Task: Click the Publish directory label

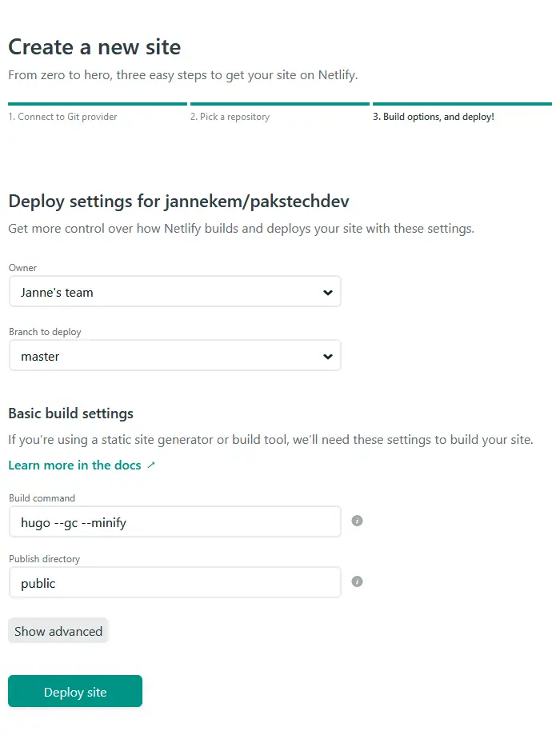Action: tap(44, 559)
